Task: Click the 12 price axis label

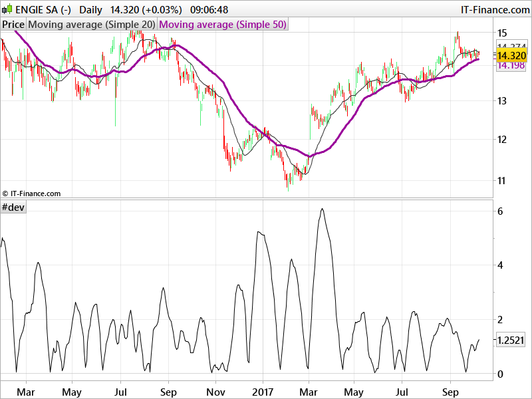Action: (x=502, y=140)
